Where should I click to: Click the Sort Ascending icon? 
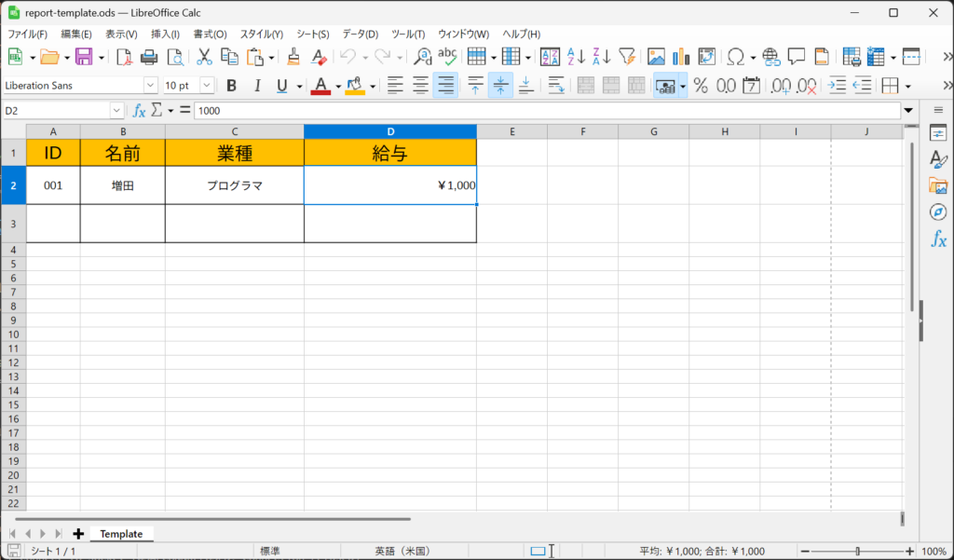(x=576, y=57)
